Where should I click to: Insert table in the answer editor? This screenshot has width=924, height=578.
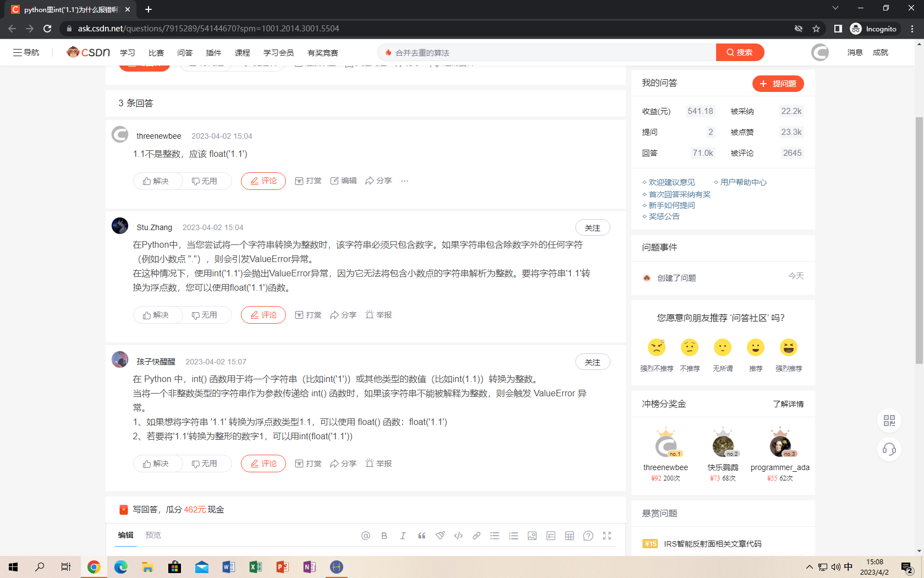click(569, 536)
